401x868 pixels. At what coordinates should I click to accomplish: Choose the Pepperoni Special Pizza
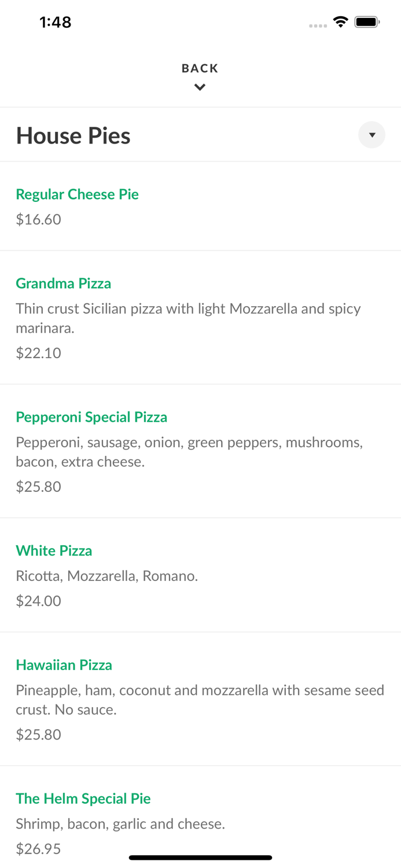coord(91,417)
